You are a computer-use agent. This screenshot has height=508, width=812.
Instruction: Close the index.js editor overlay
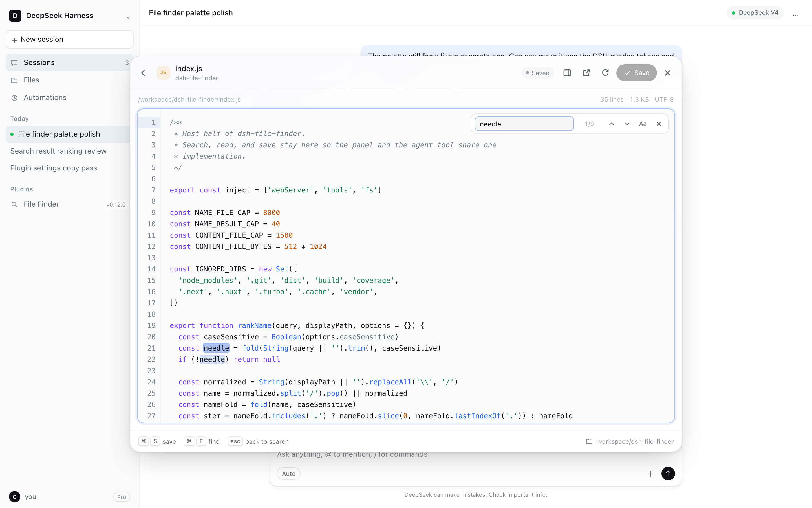coord(668,73)
